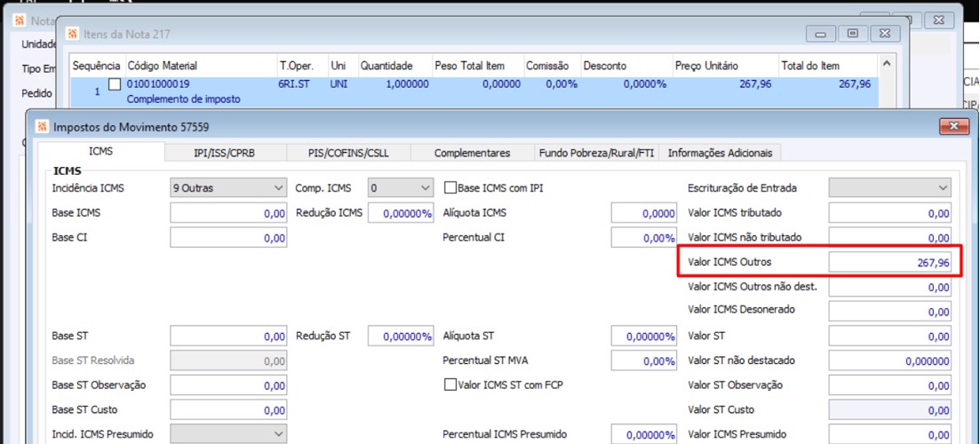Screen dimensions: 980x444
Task: Click the Redução ICMS field
Action: point(400,213)
